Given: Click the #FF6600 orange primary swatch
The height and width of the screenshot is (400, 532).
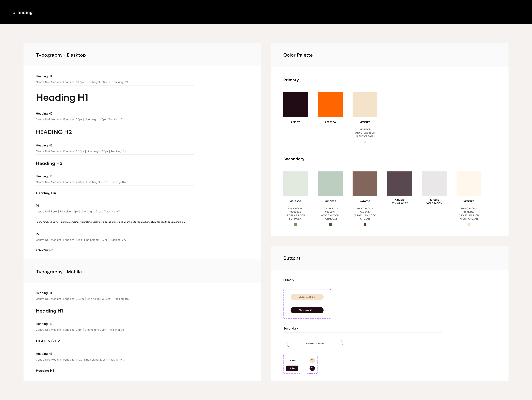Looking at the screenshot, I should click(x=330, y=105).
